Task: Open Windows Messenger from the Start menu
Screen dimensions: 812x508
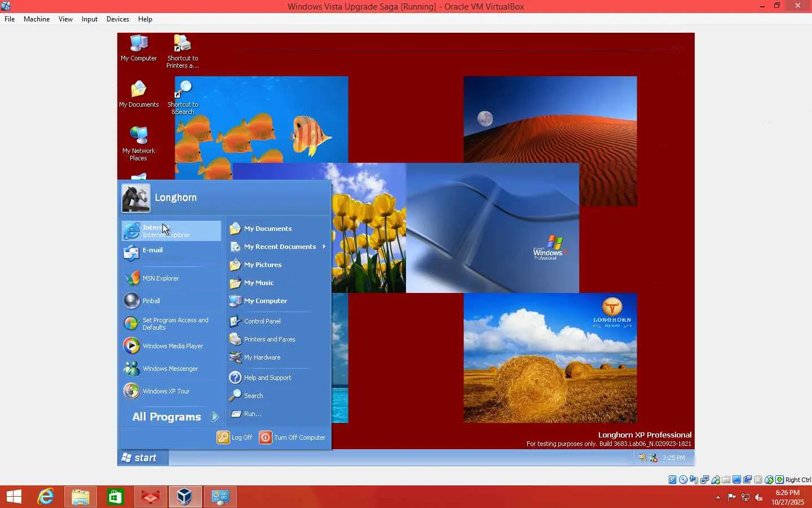Action: pos(171,369)
